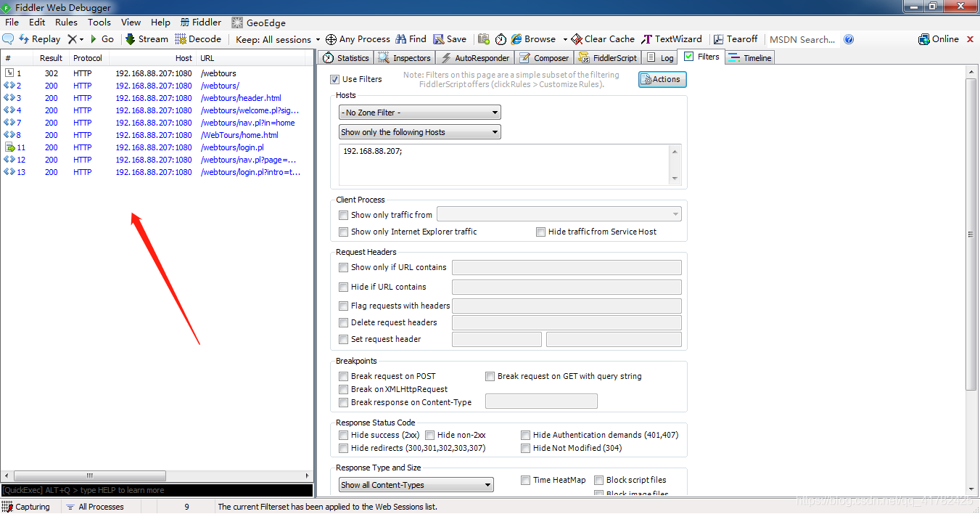Check Delete request headers
The height and width of the screenshot is (514, 980).
coord(344,322)
